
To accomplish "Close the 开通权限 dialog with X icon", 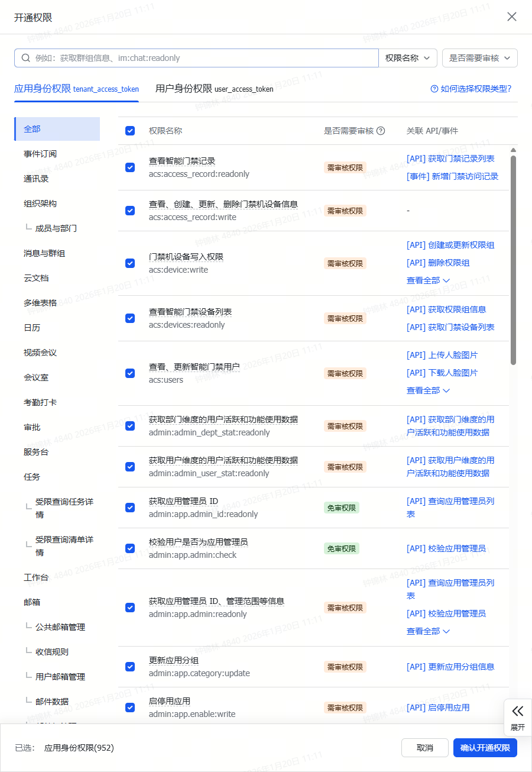I will pyautogui.click(x=512, y=17).
